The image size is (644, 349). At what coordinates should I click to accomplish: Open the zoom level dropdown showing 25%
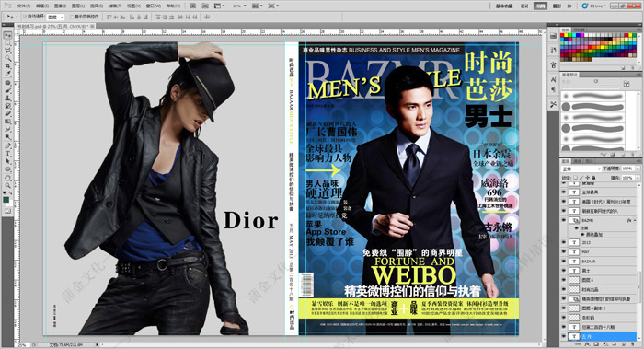[x=239, y=6]
